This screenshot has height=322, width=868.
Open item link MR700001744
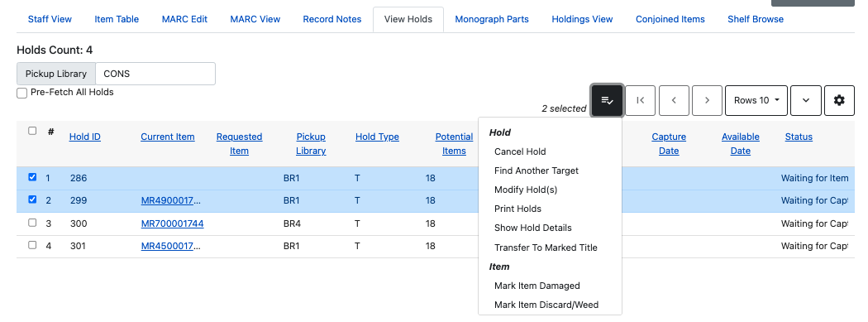tap(172, 223)
